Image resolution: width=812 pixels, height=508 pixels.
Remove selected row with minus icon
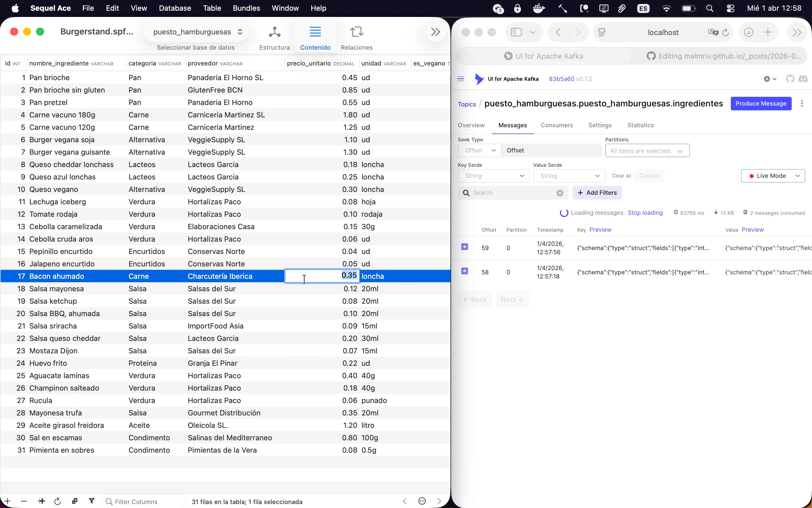pyautogui.click(x=23, y=501)
